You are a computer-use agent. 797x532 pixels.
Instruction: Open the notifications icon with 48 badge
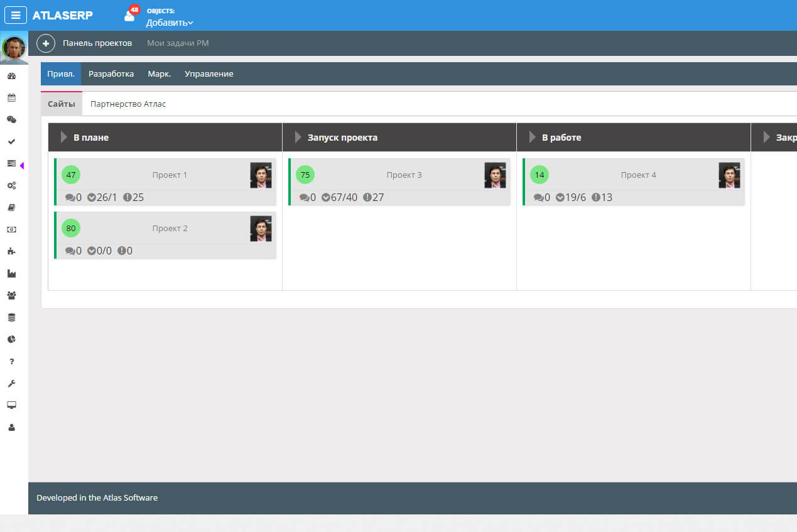click(x=131, y=14)
